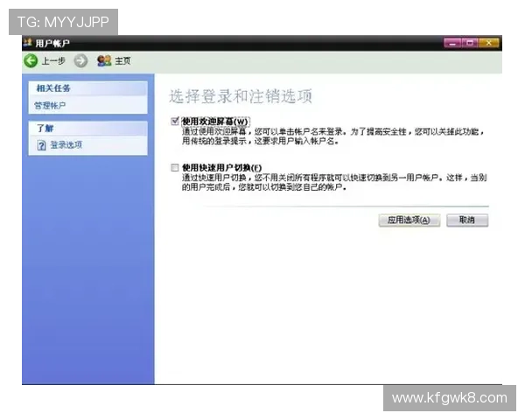
Task: Minimize the User Accounts window
Action: point(452,43)
